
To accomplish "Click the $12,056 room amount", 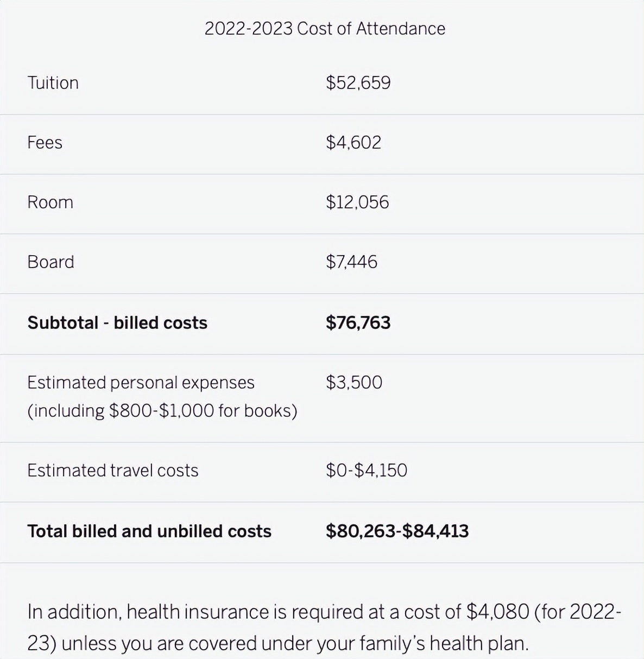I will coord(357,202).
